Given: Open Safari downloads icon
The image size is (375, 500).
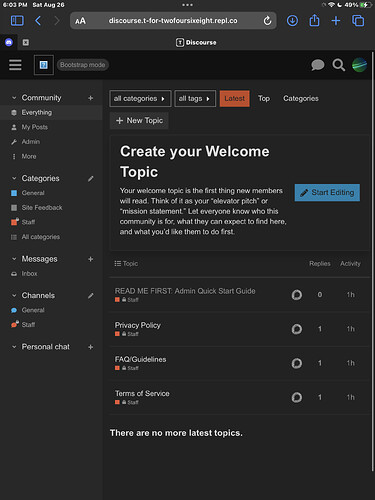Looking at the screenshot, I should (x=292, y=21).
